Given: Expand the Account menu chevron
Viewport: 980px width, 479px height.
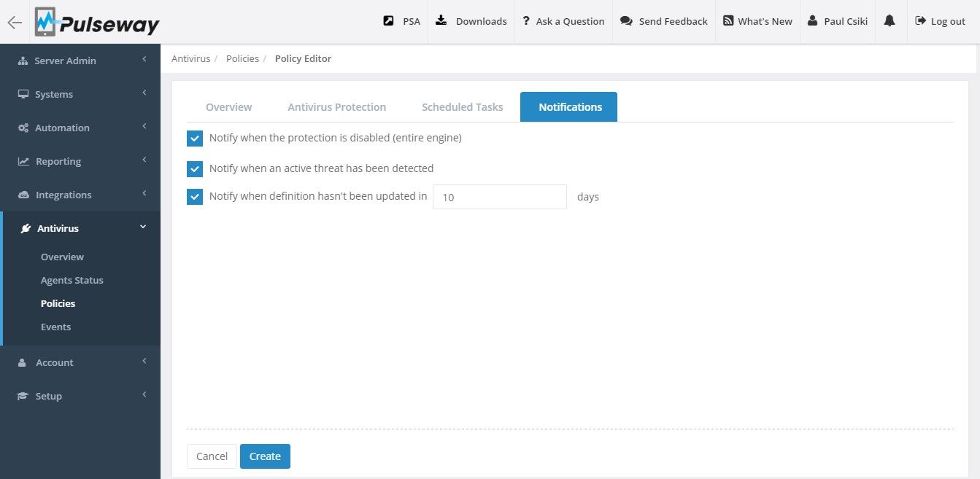Looking at the screenshot, I should point(144,361).
